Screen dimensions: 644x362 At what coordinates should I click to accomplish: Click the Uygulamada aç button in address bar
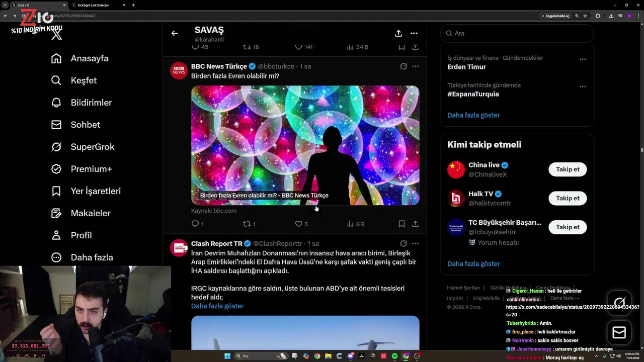[x=555, y=16]
